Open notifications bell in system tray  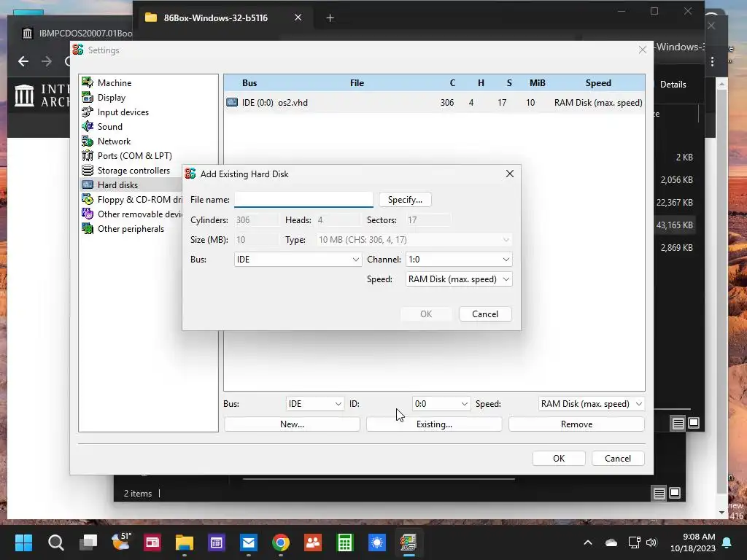(x=727, y=542)
